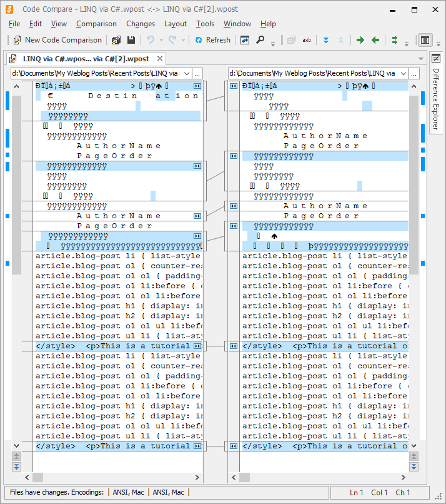Expand toolbar options after the magnifier icon
Viewport: 446px width, 504px height.
[273, 44]
